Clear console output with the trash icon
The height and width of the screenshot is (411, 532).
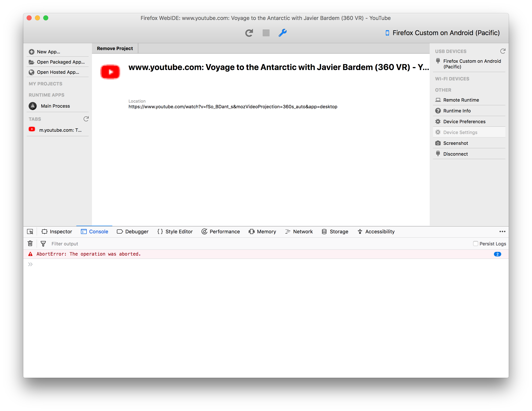point(30,243)
